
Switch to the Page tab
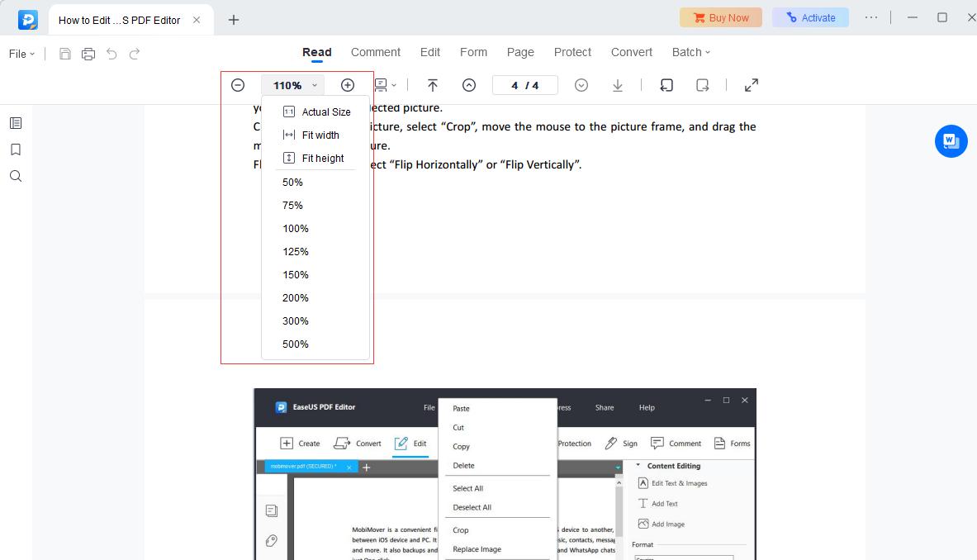click(x=520, y=52)
